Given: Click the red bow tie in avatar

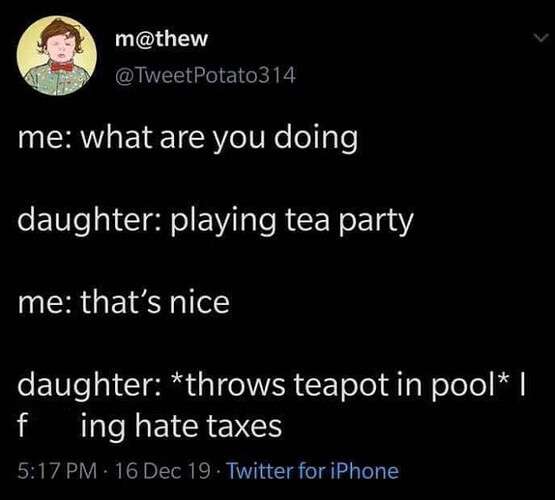Looking at the screenshot, I should [62, 67].
